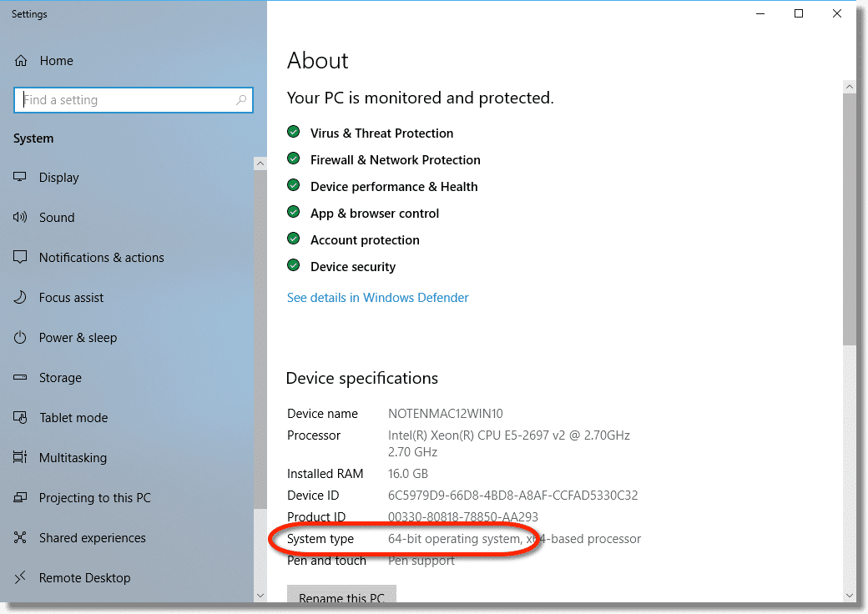Open the Projecting to this PC page
868x614 pixels.
point(94,498)
